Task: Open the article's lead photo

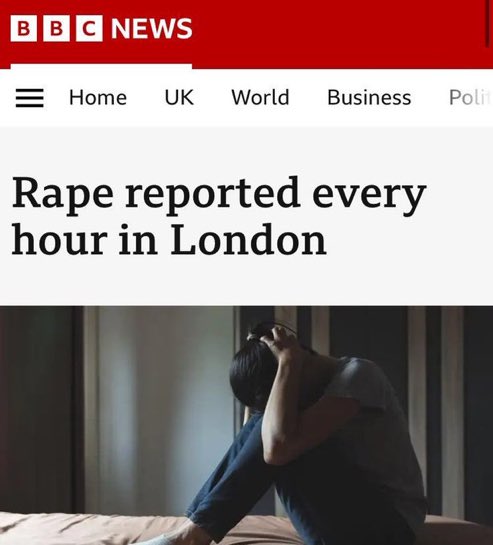Action: tap(246, 425)
